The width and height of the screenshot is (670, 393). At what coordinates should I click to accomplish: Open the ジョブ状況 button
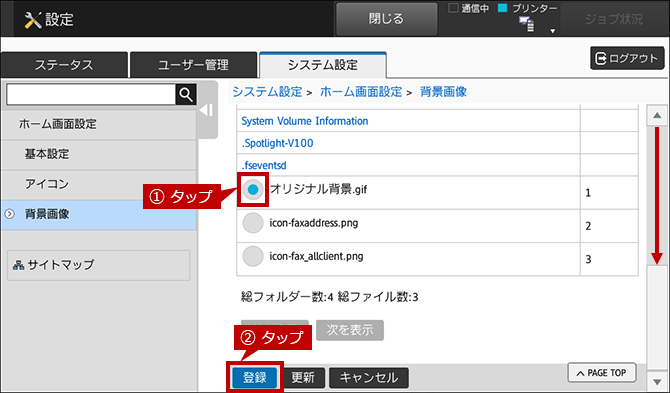click(614, 19)
